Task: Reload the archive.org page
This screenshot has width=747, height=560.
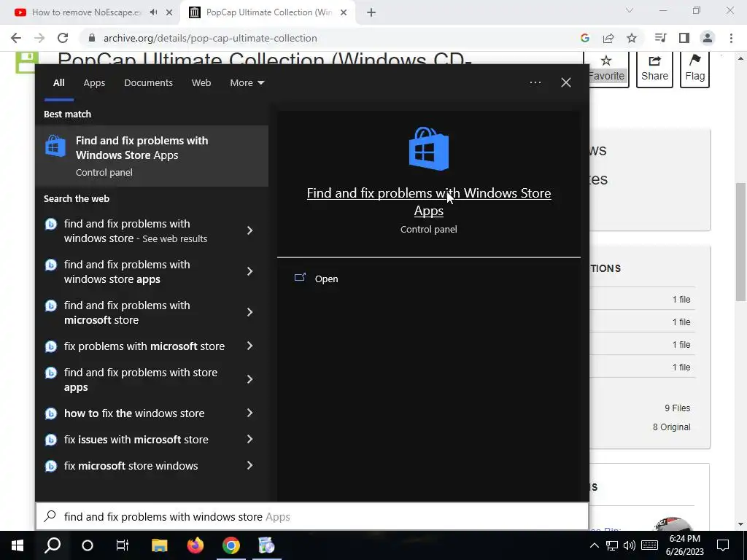Action: point(63,38)
